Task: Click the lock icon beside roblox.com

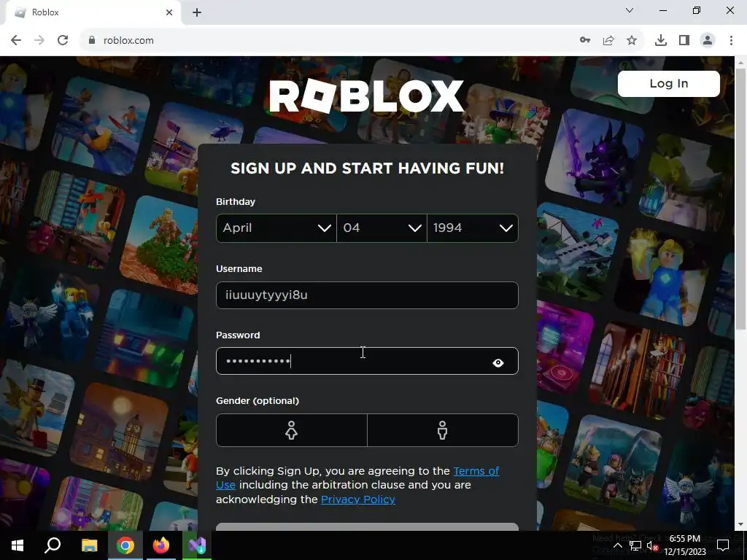Action: [x=92, y=41]
